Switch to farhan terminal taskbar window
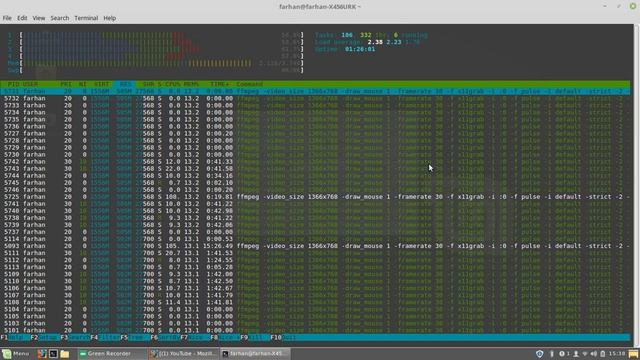 [255, 353]
